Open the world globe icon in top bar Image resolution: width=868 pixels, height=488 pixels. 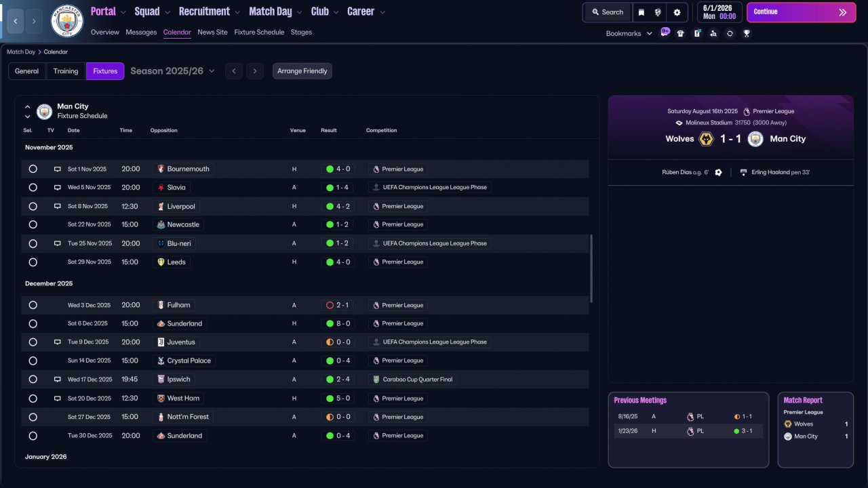(x=658, y=12)
